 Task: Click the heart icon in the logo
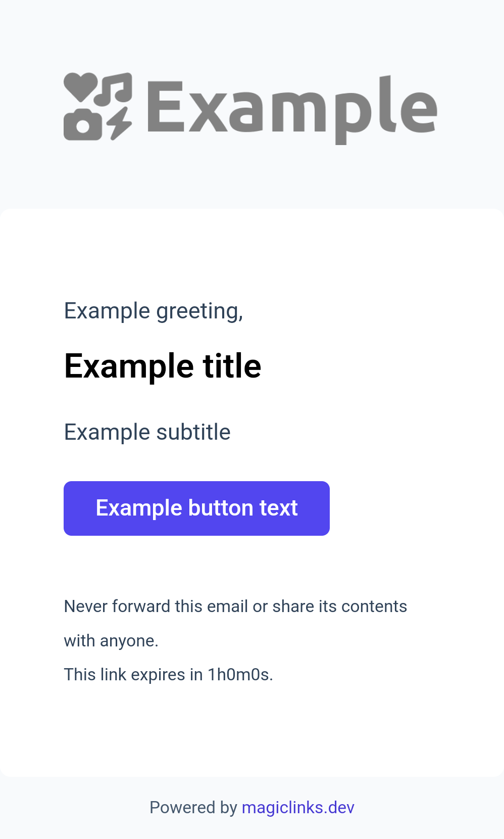pos(80,87)
